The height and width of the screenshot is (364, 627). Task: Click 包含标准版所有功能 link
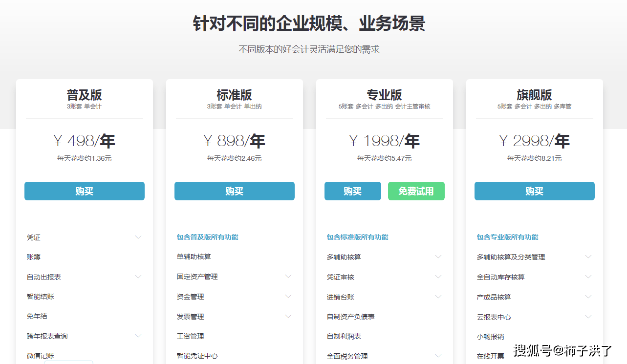point(358,237)
